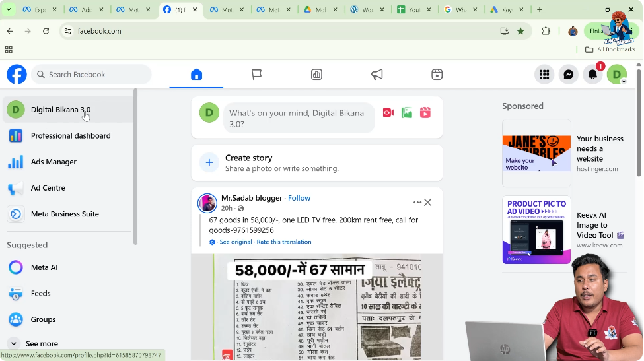Open Professional dashboard in sidebar
This screenshot has height=361, width=644.
point(68,136)
